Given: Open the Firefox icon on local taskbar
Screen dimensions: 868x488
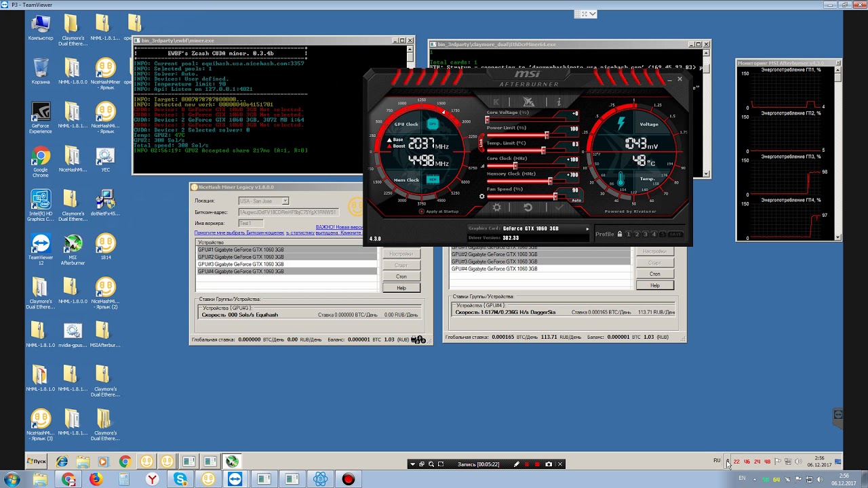Looking at the screenshot, I should point(96,479).
